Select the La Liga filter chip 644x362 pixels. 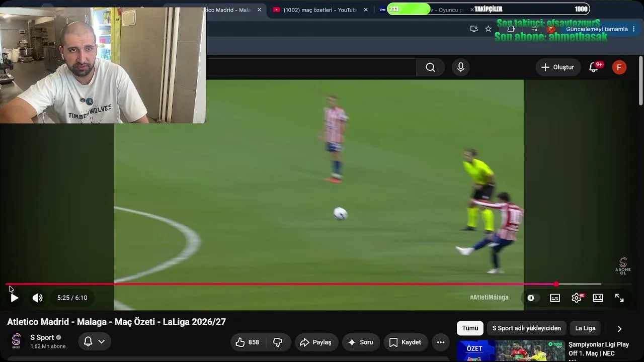click(585, 328)
